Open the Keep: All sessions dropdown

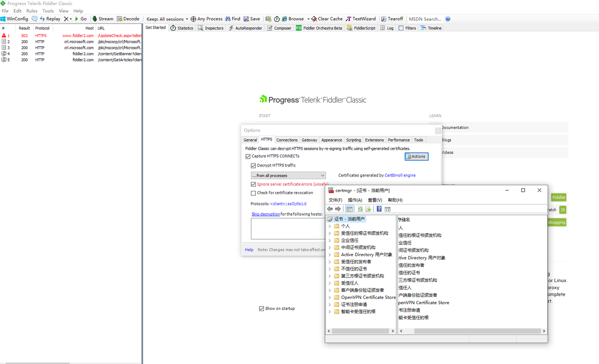(167, 19)
